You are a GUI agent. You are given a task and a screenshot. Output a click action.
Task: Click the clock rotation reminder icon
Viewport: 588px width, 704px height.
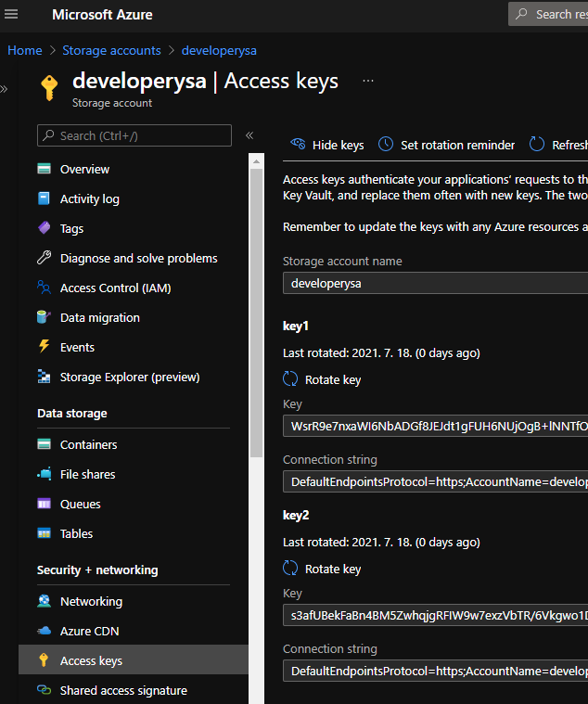pyautogui.click(x=386, y=145)
